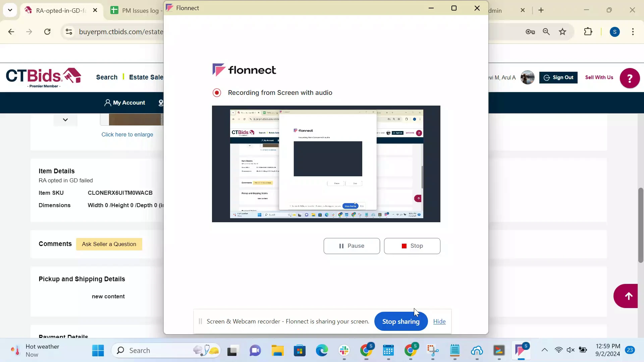644x362 pixels.
Task: Open the Chrome profile S avatar
Action: coord(614,32)
